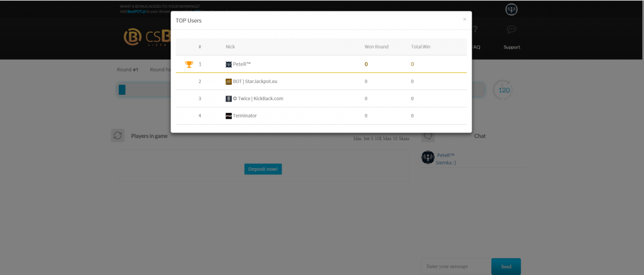Open the FAQ menu item
The image size is (644, 275).
[476, 47]
